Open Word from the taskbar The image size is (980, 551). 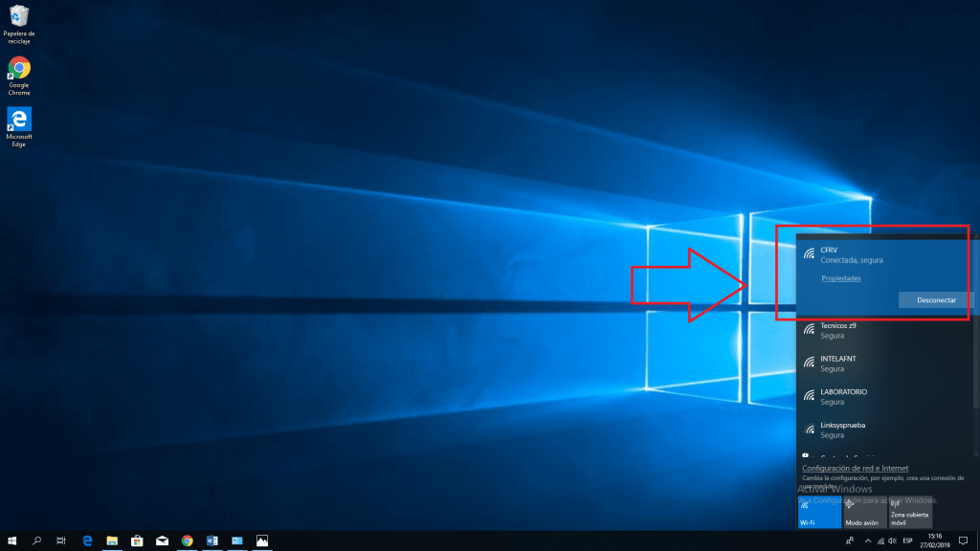pyautogui.click(x=212, y=540)
